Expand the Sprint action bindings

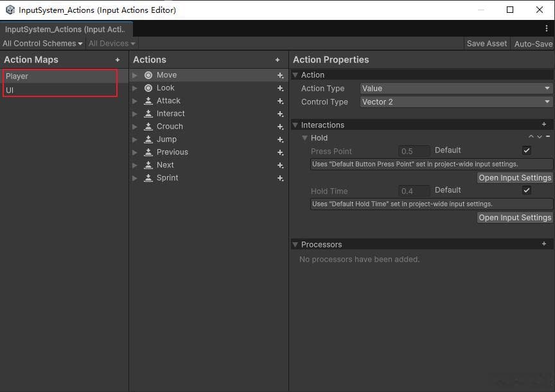point(135,178)
